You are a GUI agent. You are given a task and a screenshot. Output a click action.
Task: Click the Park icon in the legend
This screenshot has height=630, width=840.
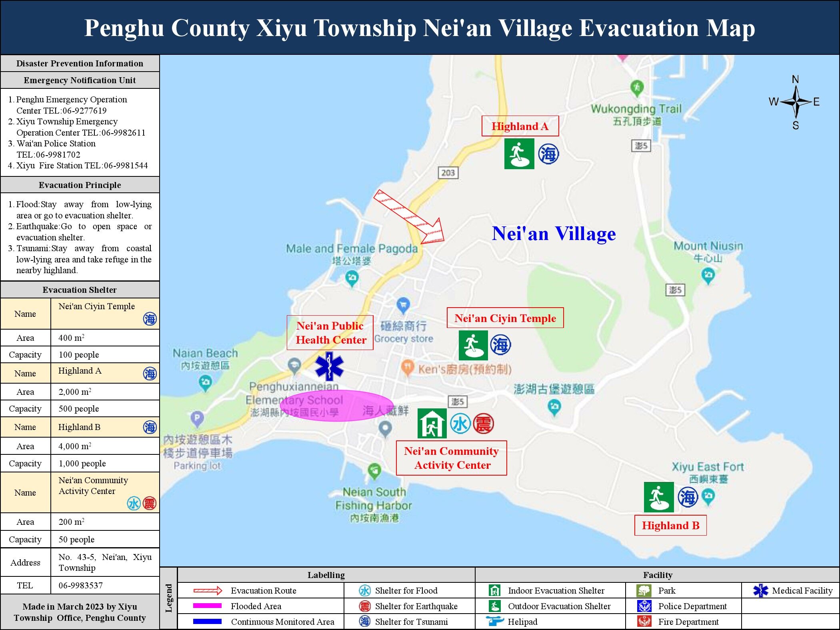point(644,591)
